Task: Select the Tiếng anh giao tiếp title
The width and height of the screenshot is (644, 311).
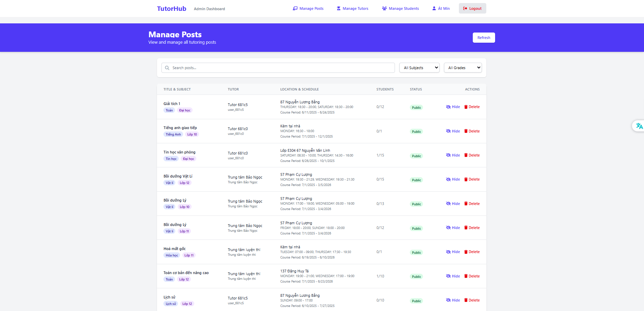Action: click(180, 128)
